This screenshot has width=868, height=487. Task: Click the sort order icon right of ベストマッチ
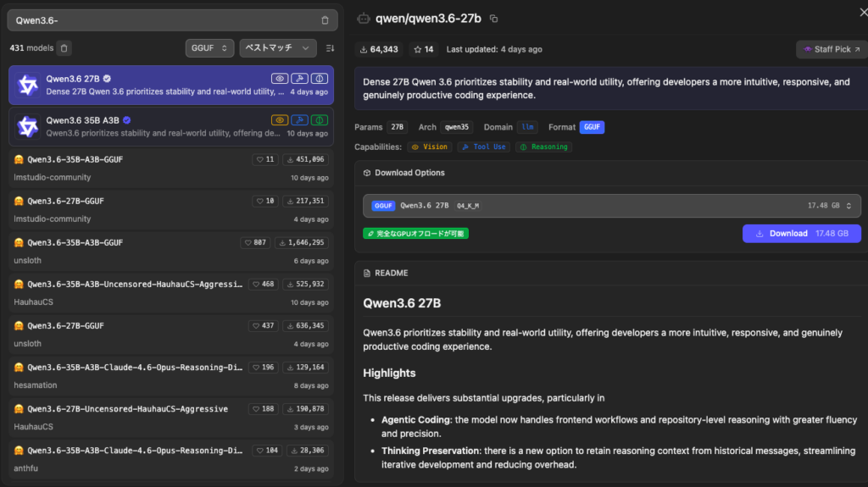[x=330, y=48]
